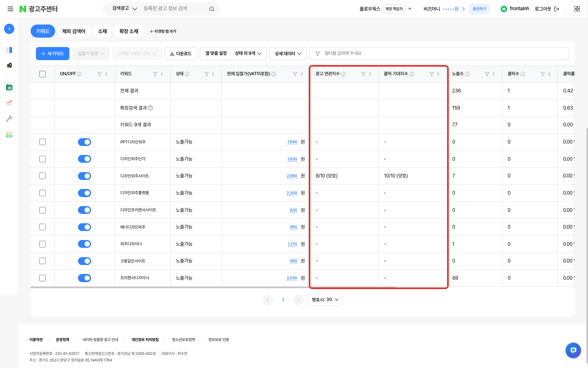Toggle off the PPT디자인외주 keyword switch
This screenshot has height=368, width=588.
85,142
